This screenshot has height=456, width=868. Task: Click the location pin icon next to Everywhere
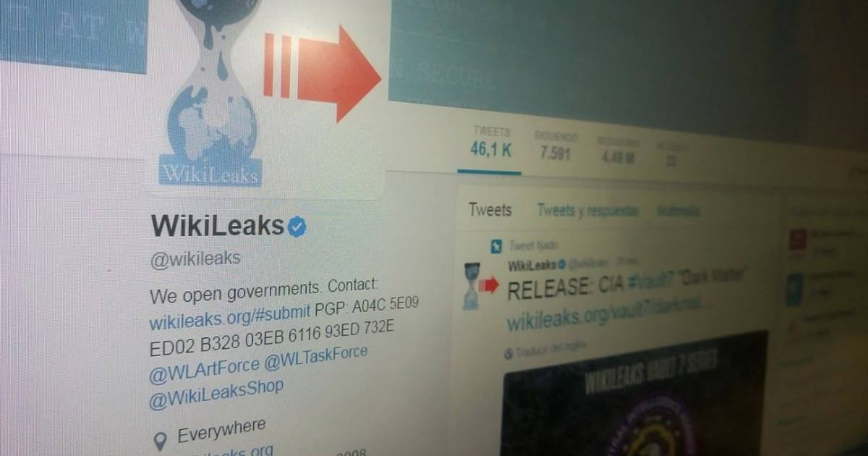click(x=161, y=440)
